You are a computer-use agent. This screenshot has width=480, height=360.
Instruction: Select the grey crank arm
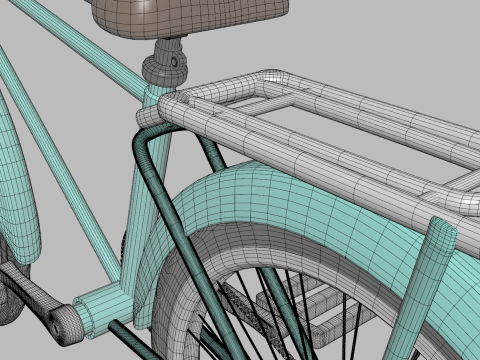point(40,302)
